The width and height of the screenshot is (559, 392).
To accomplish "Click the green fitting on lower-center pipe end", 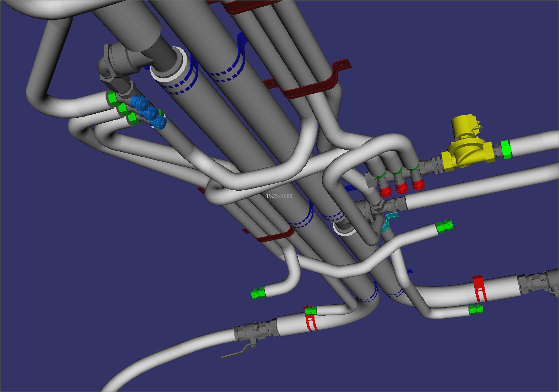I will click(258, 293).
